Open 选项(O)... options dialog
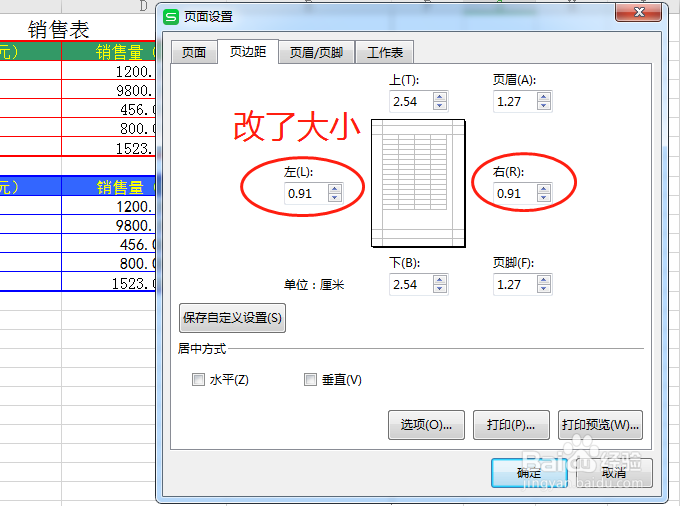This screenshot has width=680, height=506. point(426,425)
